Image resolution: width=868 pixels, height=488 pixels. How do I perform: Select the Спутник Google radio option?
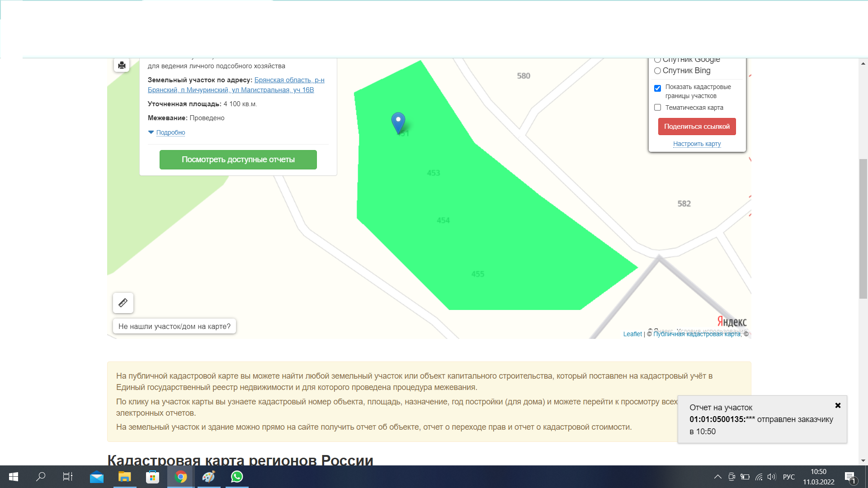(x=658, y=60)
